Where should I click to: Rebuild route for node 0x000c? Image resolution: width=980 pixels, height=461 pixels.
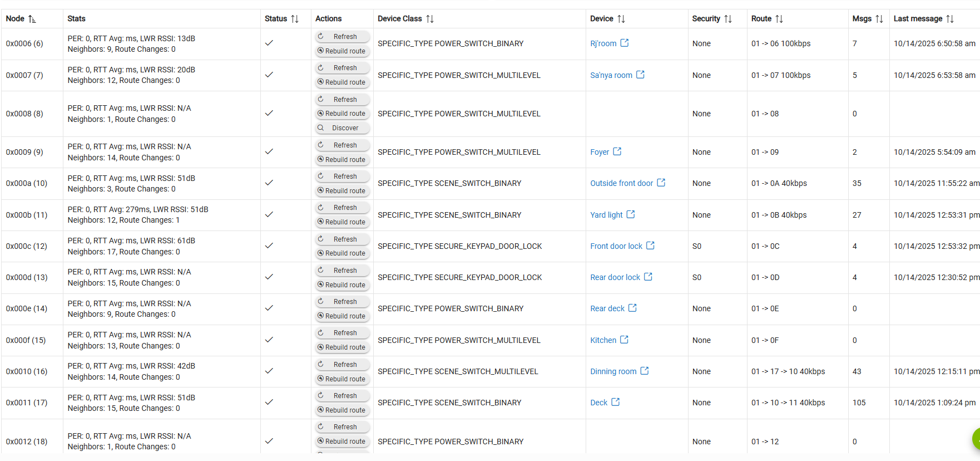tap(342, 253)
